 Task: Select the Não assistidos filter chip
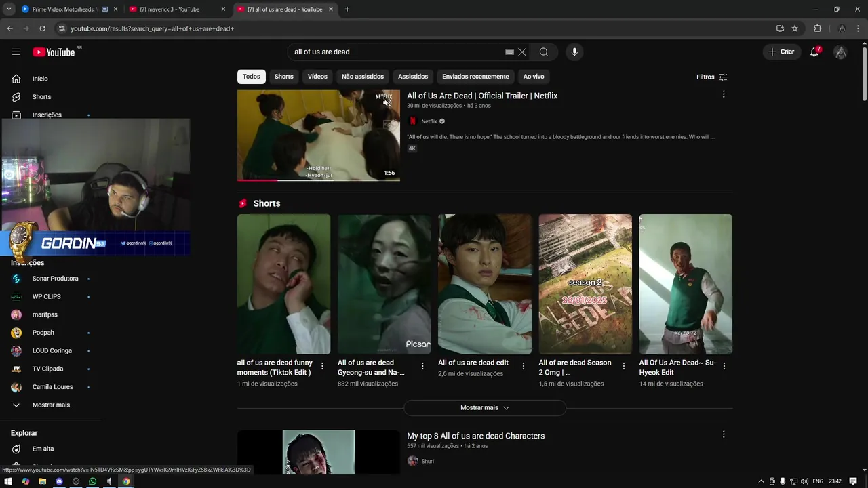coord(363,77)
